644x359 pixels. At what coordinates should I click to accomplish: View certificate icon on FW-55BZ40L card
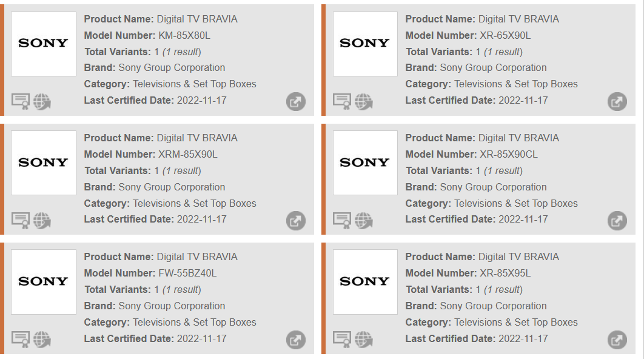tap(21, 340)
